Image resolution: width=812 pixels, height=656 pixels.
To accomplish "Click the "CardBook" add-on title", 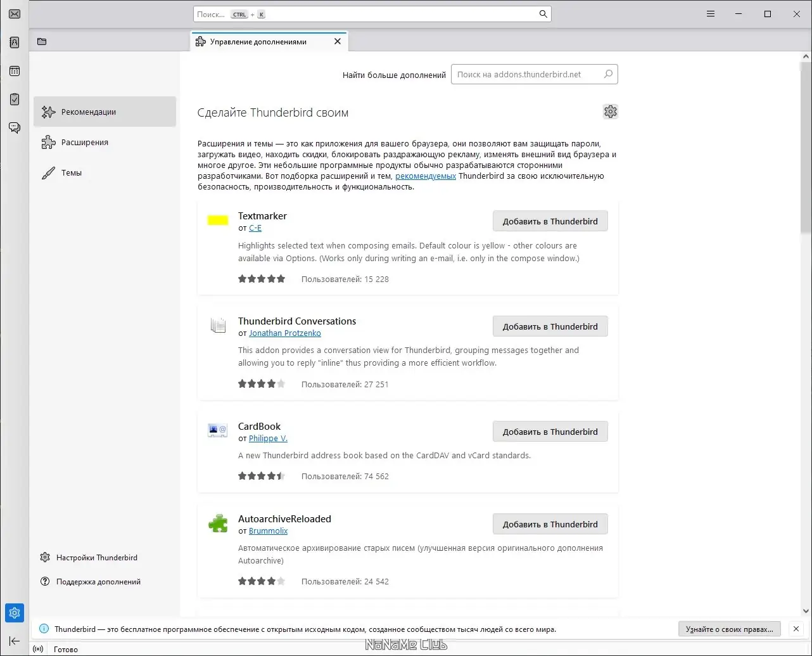I will click(259, 427).
